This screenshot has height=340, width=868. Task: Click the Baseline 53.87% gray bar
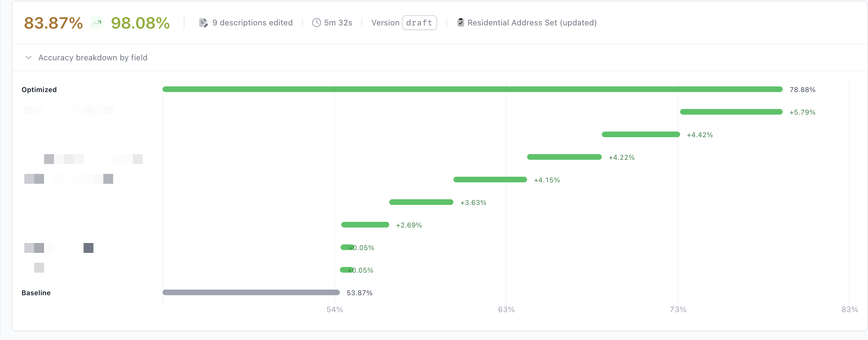point(251,292)
